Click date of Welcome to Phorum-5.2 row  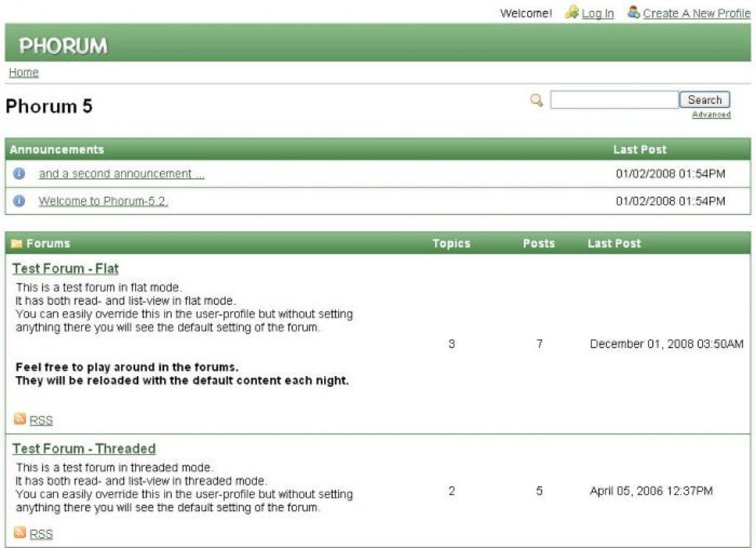coord(671,201)
